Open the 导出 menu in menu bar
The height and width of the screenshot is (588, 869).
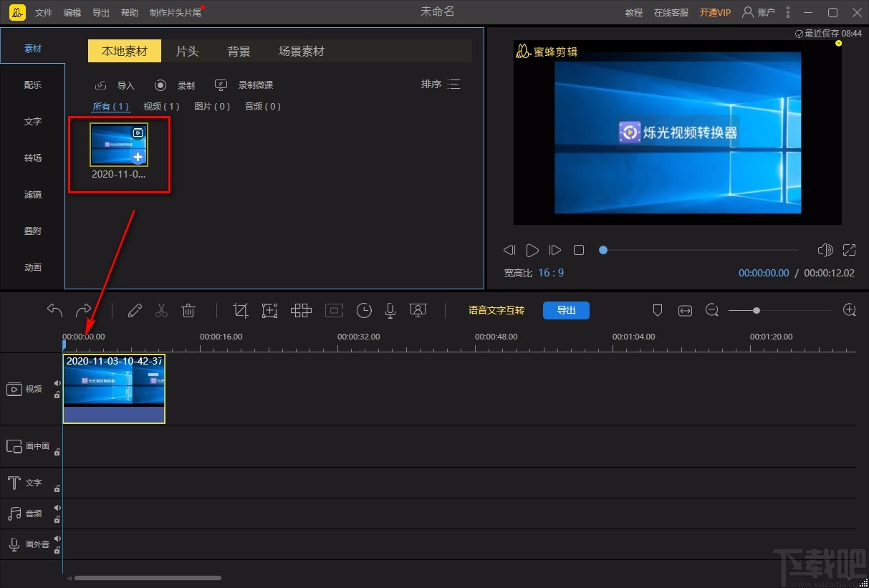(x=101, y=13)
